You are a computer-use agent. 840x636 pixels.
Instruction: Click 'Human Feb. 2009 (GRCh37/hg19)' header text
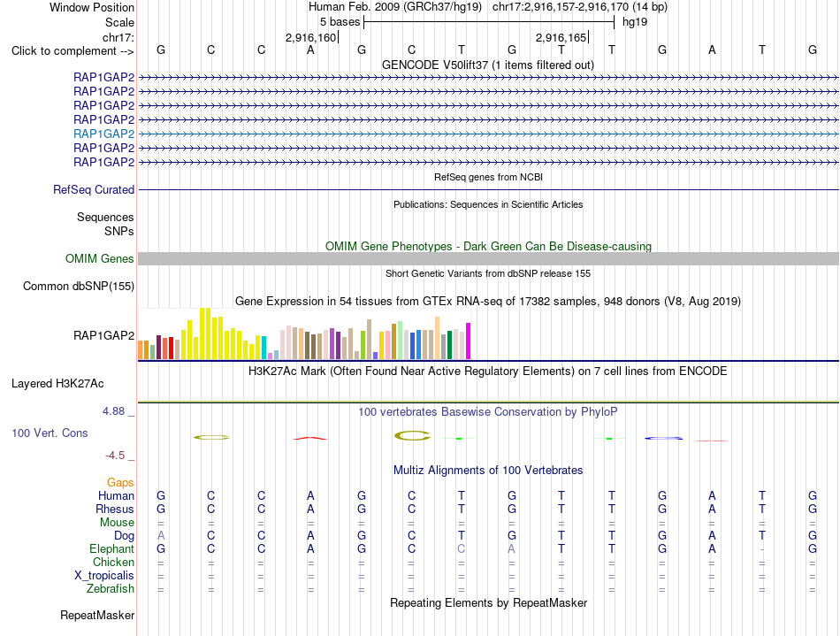(395, 7)
